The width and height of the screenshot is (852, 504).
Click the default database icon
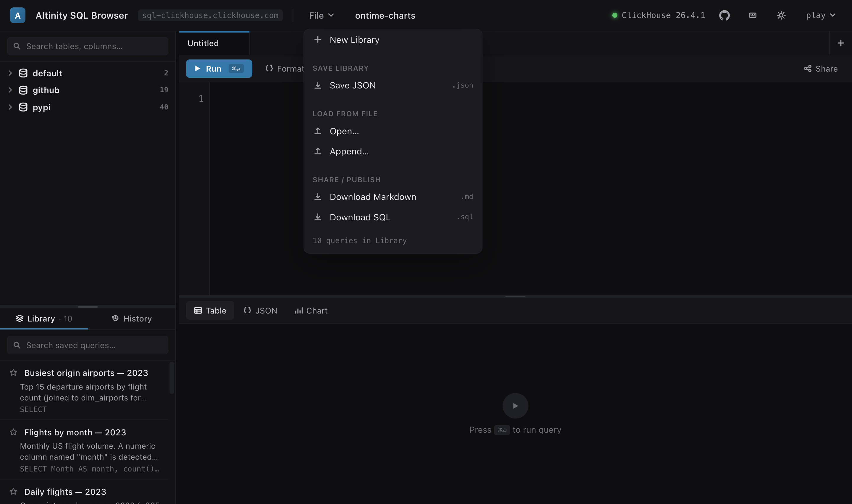tap(23, 73)
